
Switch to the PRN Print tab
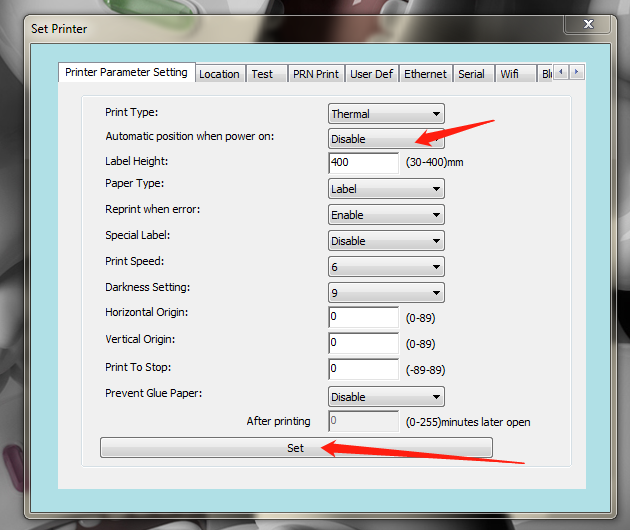coord(316,74)
